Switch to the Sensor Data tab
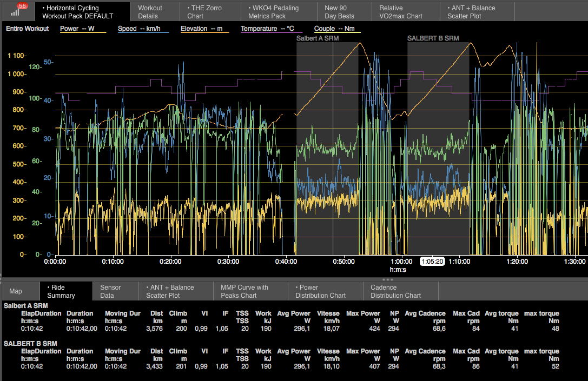 [x=110, y=291]
